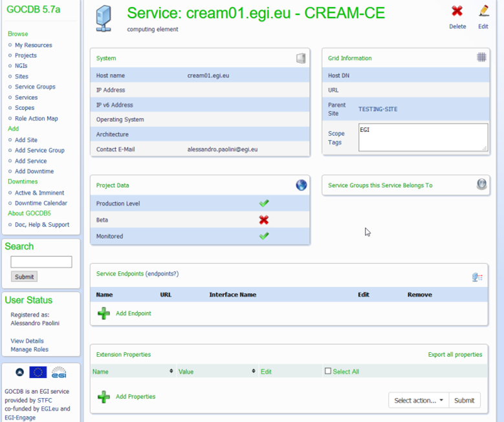Choose Add Site in sidebar
This screenshot has width=504, height=422.
point(26,140)
